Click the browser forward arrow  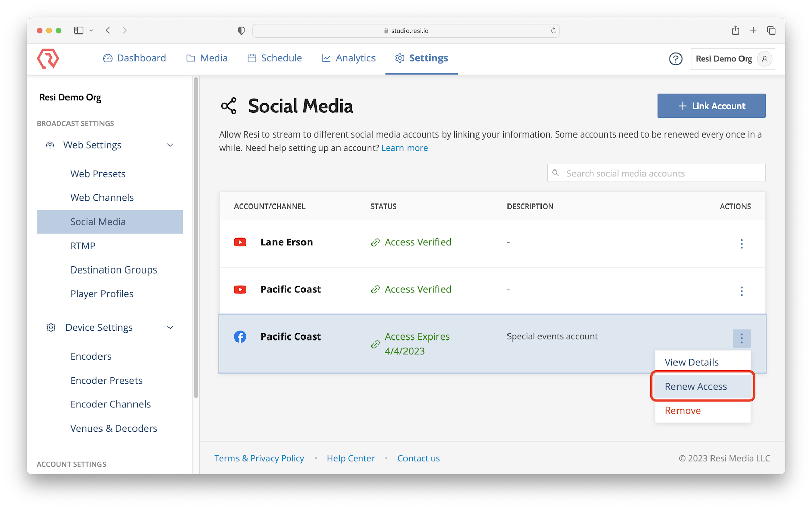click(125, 30)
